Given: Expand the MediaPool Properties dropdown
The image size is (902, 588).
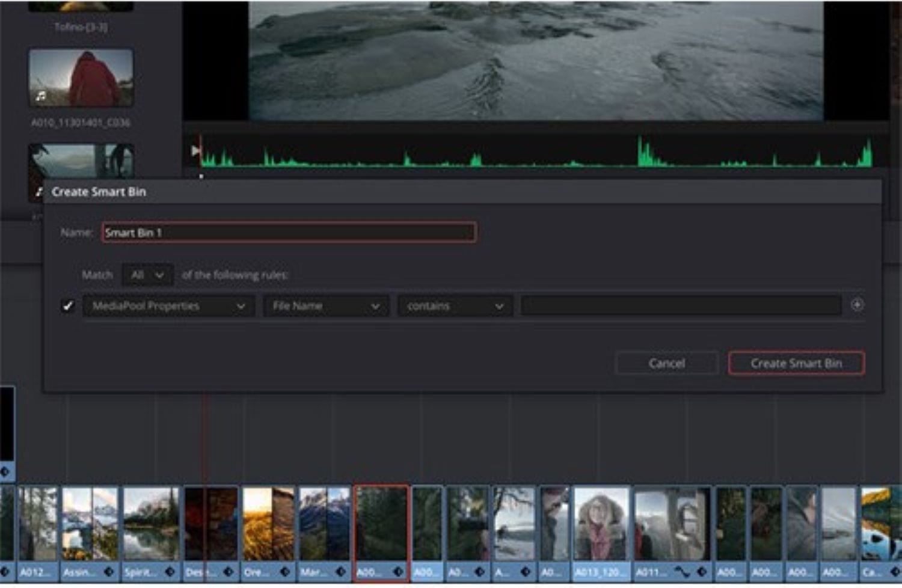Looking at the screenshot, I should [x=168, y=306].
